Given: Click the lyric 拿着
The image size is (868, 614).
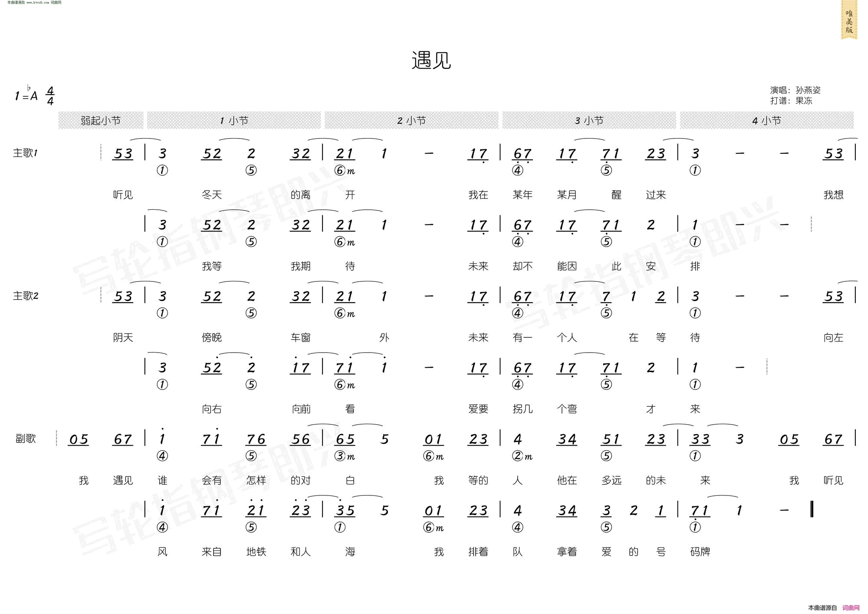Looking at the screenshot, I should point(567,552).
